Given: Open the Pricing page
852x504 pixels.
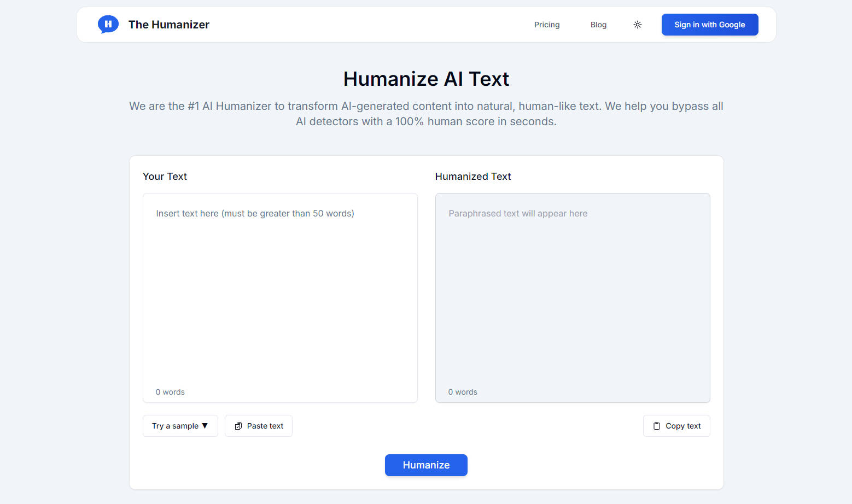Looking at the screenshot, I should tap(546, 25).
